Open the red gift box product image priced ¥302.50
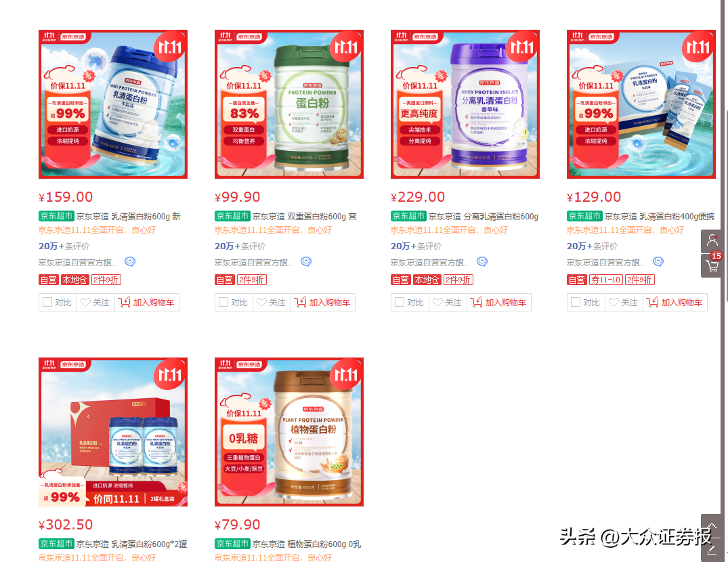 coord(113,432)
